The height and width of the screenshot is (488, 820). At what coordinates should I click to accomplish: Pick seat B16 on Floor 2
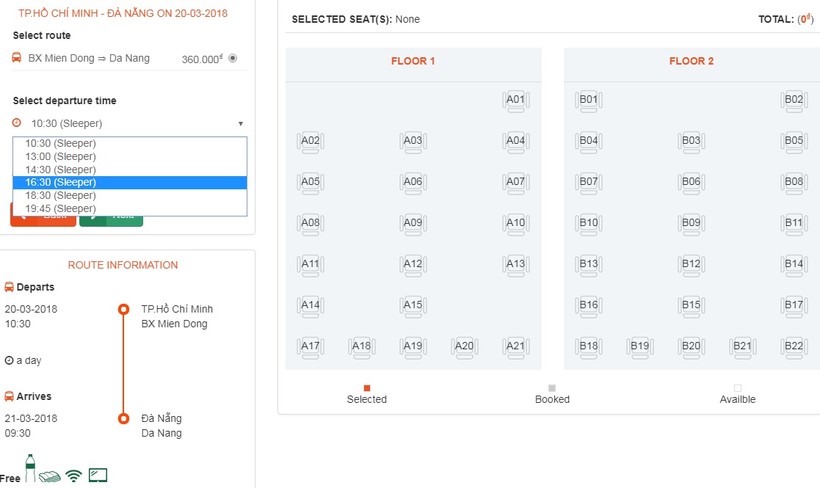point(589,306)
